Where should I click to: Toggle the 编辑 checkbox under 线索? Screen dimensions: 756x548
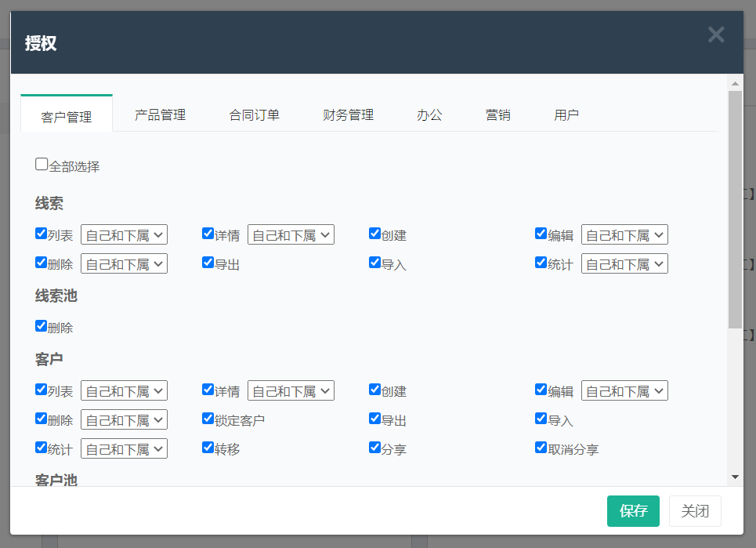[x=541, y=234]
